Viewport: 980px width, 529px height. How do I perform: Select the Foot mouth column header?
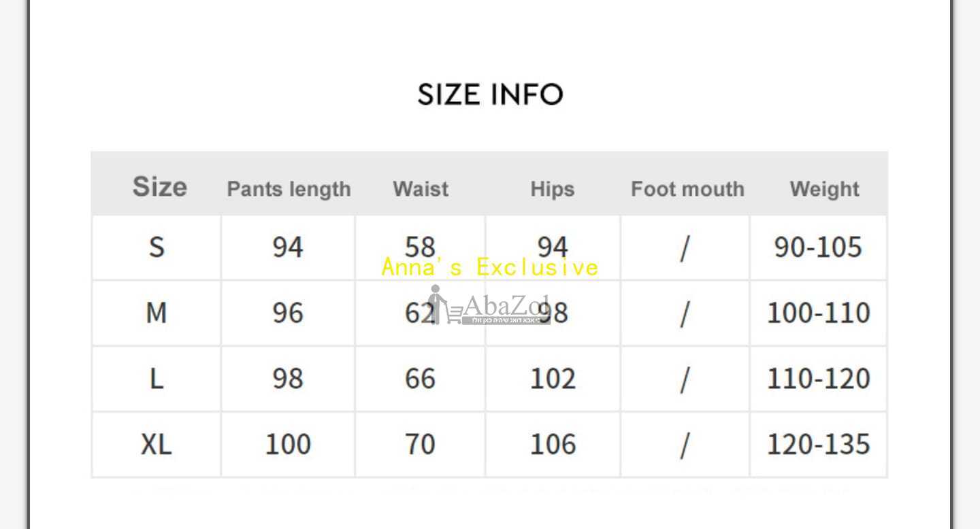tap(687, 189)
